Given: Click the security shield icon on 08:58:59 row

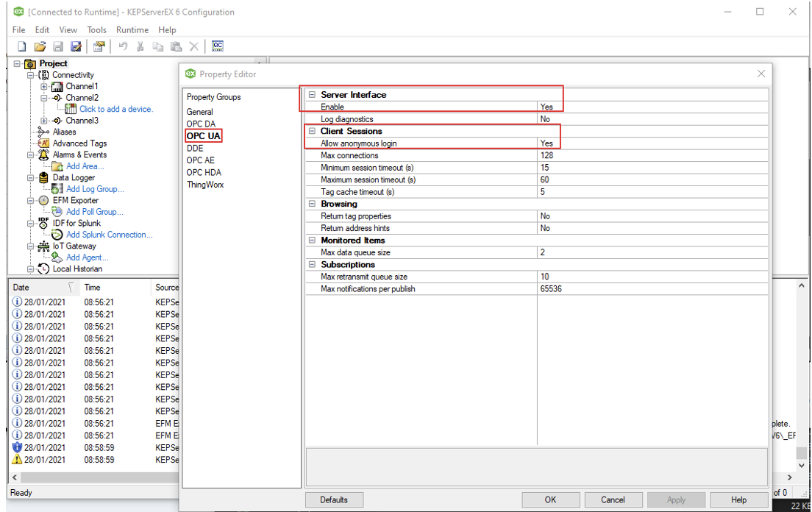Looking at the screenshot, I should pos(17,447).
